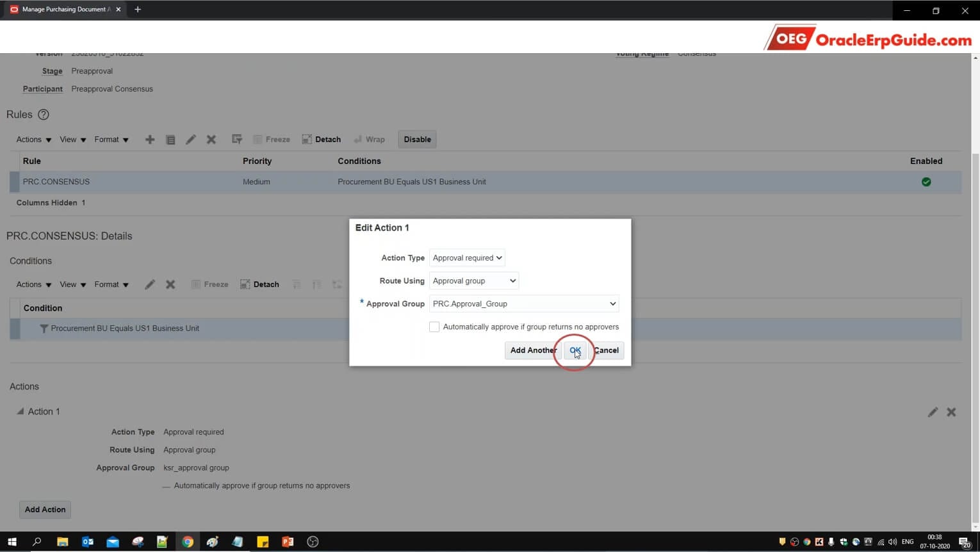Close the Manage Purchasing Document browser tab
Image resolution: width=980 pixels, height=552 pixels.
pyautogui.click(x=118, y=10)
